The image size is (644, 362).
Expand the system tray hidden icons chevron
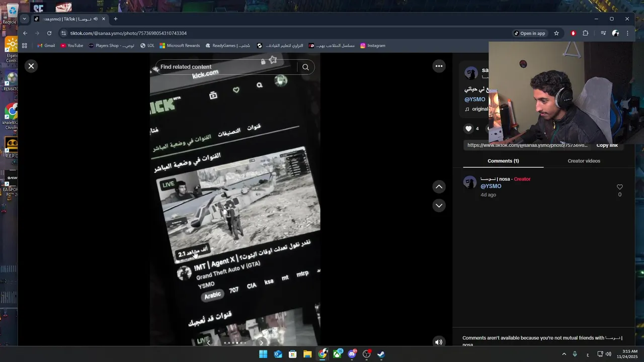564,354
